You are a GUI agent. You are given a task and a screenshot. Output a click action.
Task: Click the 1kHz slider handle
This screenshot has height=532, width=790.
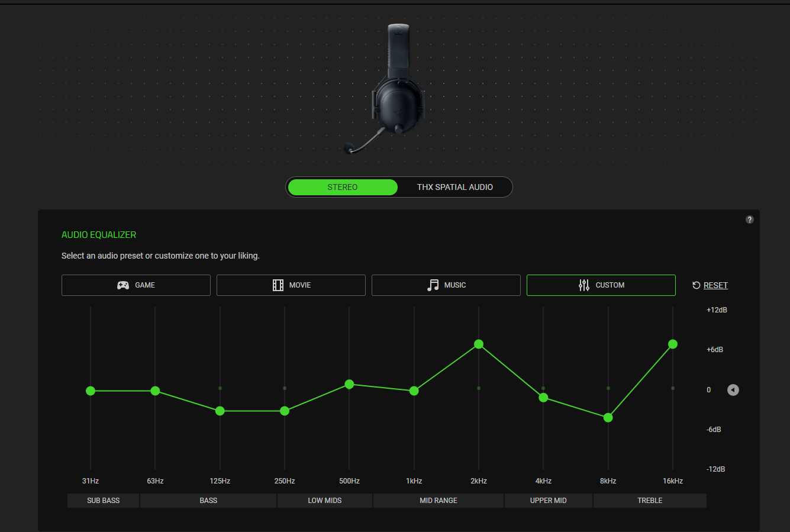pyautogui.click(x=414, y=391)
